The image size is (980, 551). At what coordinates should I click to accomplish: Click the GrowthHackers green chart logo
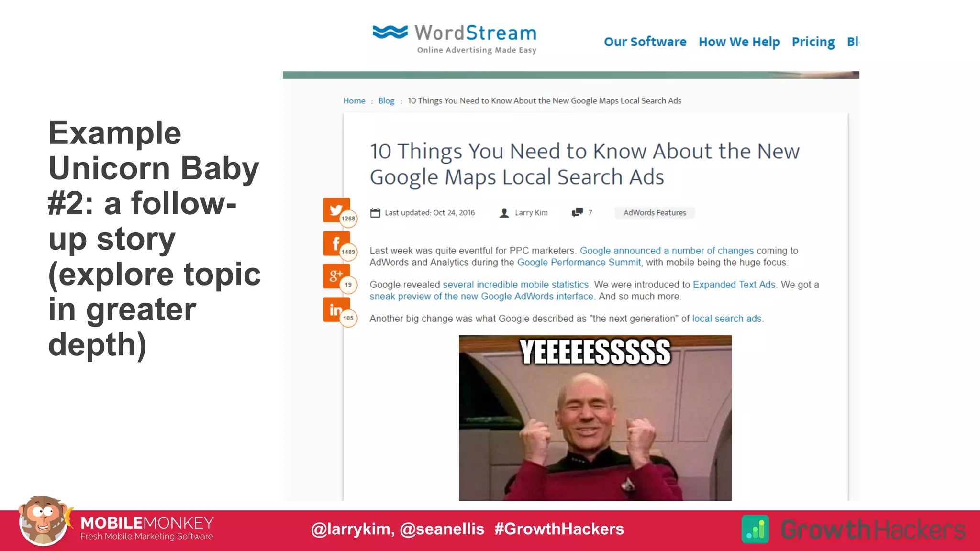pyautogui.click(x=755, y=529)
